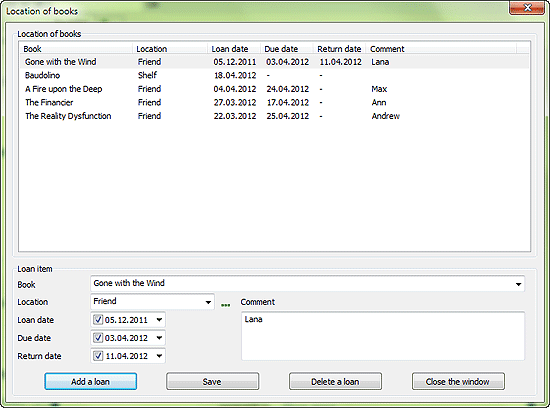Open the Return date calendar dropdown arrow
This screenshot has width=550, height=408.
click(x=159, y=356)
